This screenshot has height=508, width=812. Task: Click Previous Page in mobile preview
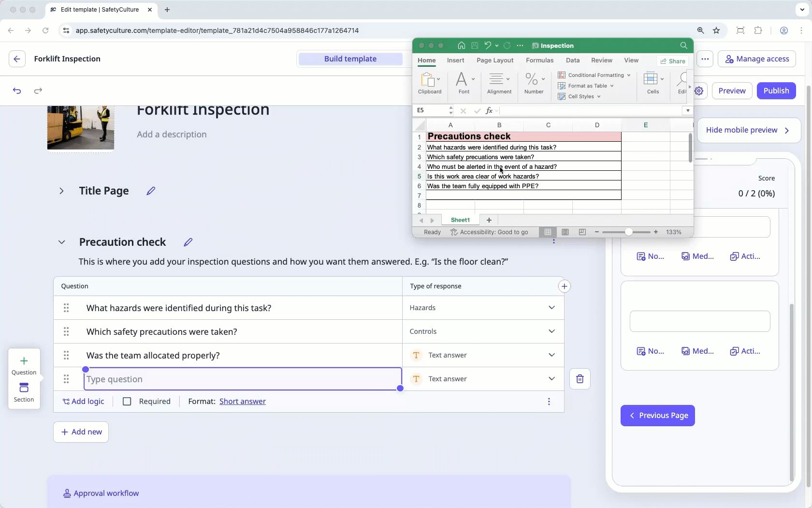tap(658, 416)
